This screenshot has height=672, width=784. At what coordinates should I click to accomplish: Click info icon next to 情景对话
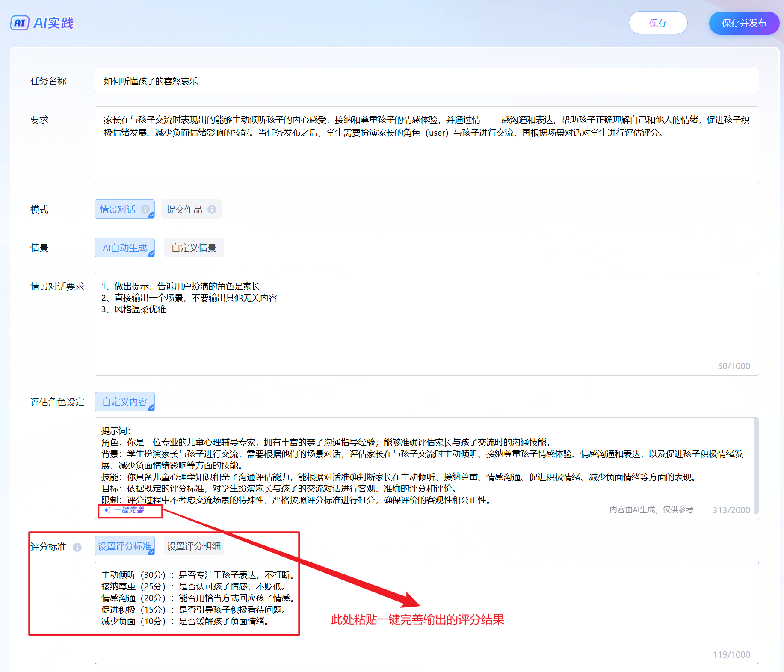tap(145, 209)
